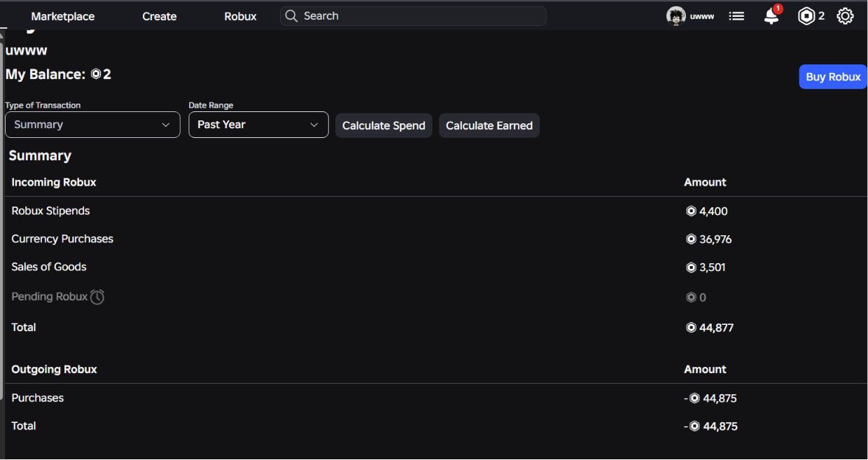This screenshot has width=868, height=460.
Task: Click the uwww avatar thumbnail
Action: coord(676,16)
